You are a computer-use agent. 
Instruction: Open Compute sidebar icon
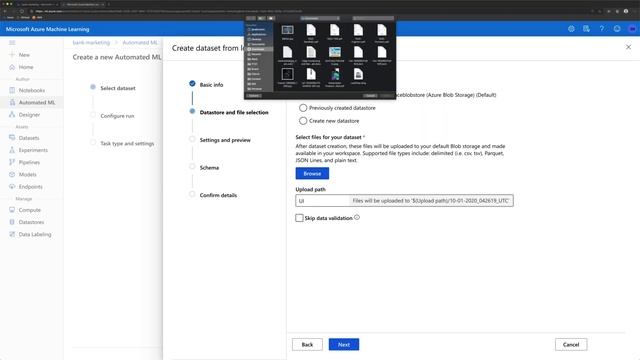tap(12, 210)
